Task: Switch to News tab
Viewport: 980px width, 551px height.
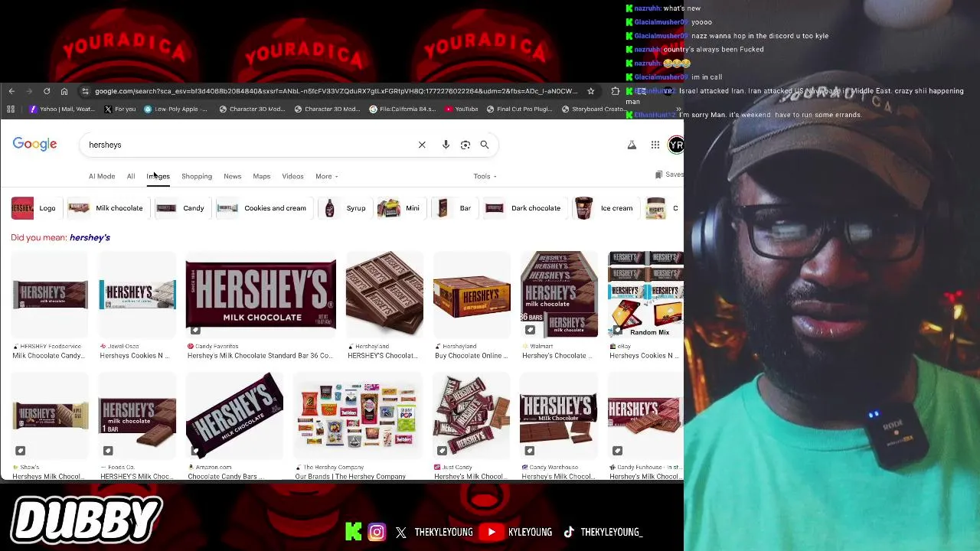Action: pos(232,176)
